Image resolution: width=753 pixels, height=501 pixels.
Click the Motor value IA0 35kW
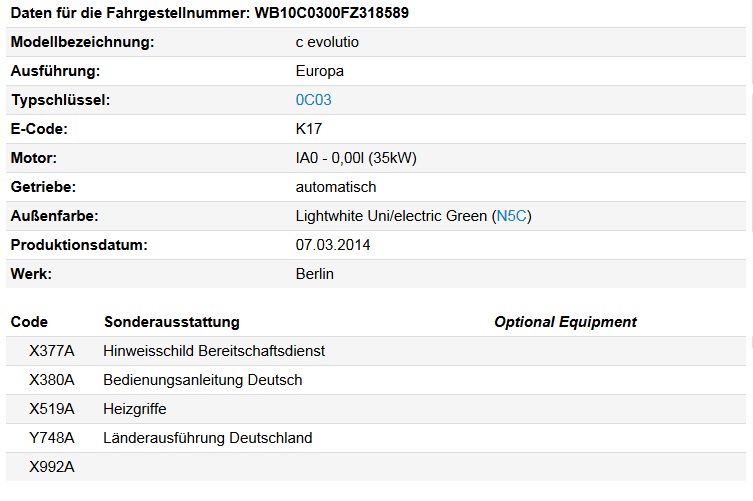[359, 158]
